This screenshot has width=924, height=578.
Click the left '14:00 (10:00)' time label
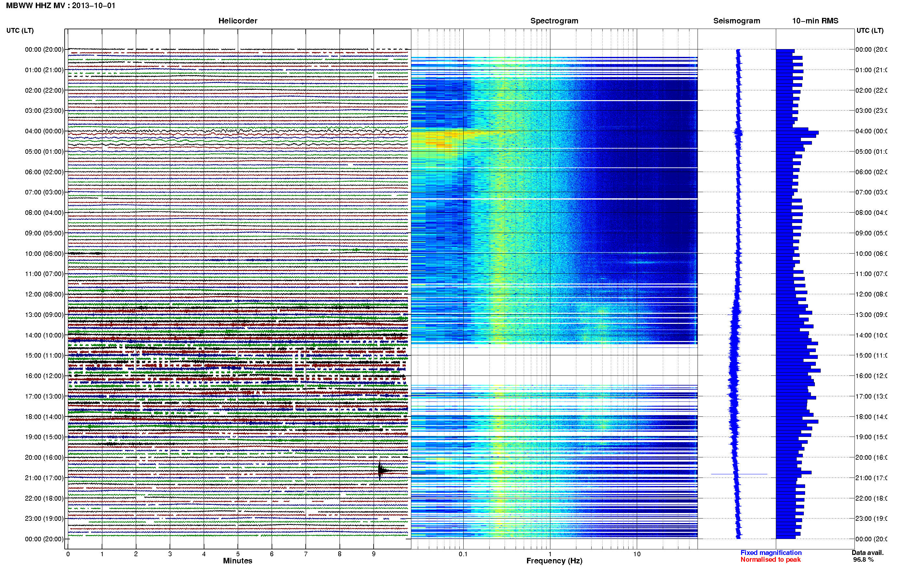(x=44, y=335)
